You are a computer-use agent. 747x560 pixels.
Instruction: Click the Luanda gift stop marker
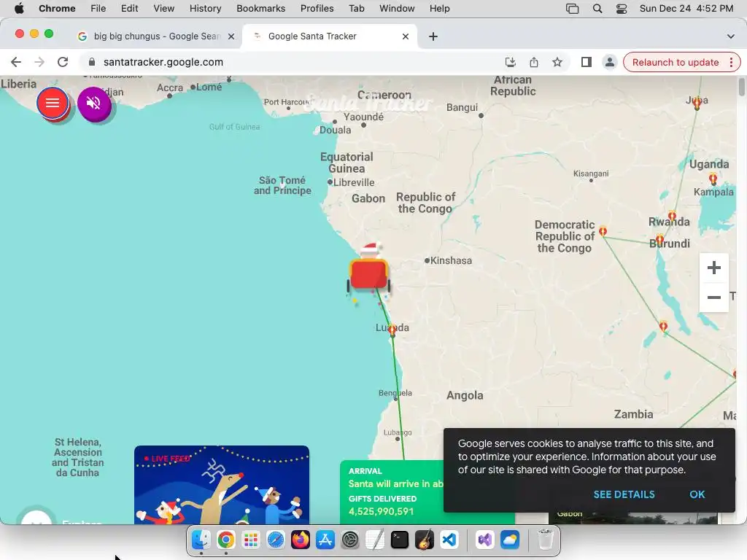coord(392,329)
